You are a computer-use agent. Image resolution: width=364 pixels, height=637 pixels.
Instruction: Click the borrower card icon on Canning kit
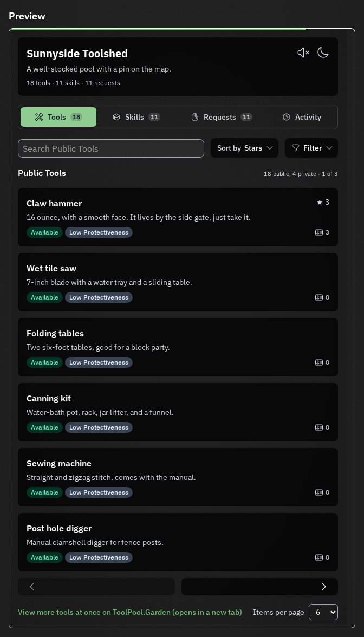click(x=319, y=427)
